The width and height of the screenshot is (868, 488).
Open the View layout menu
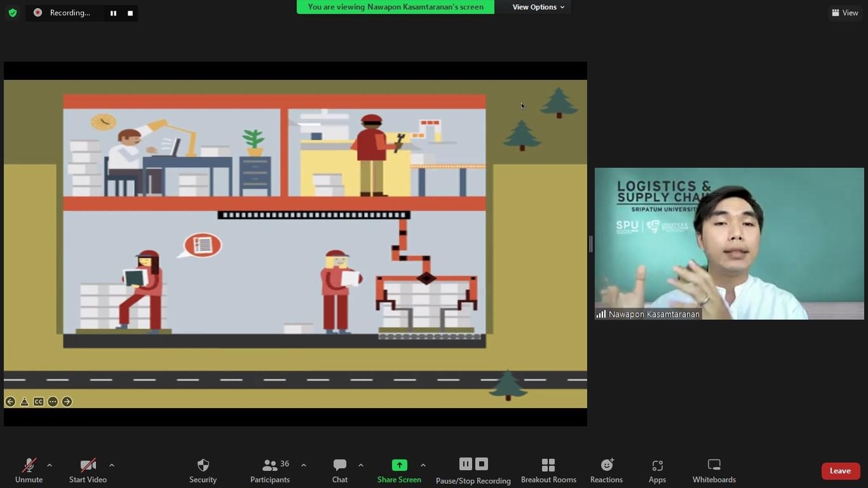click(844, 13)
